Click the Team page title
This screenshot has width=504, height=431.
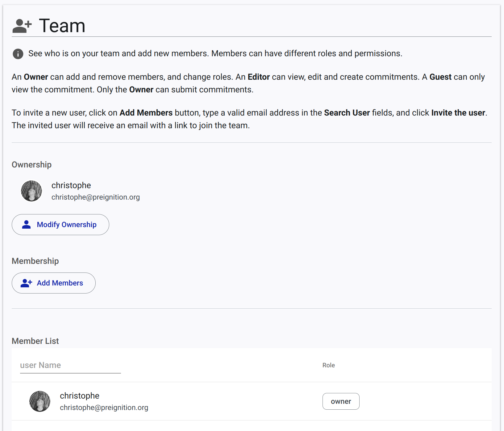[x=62, y=26]
